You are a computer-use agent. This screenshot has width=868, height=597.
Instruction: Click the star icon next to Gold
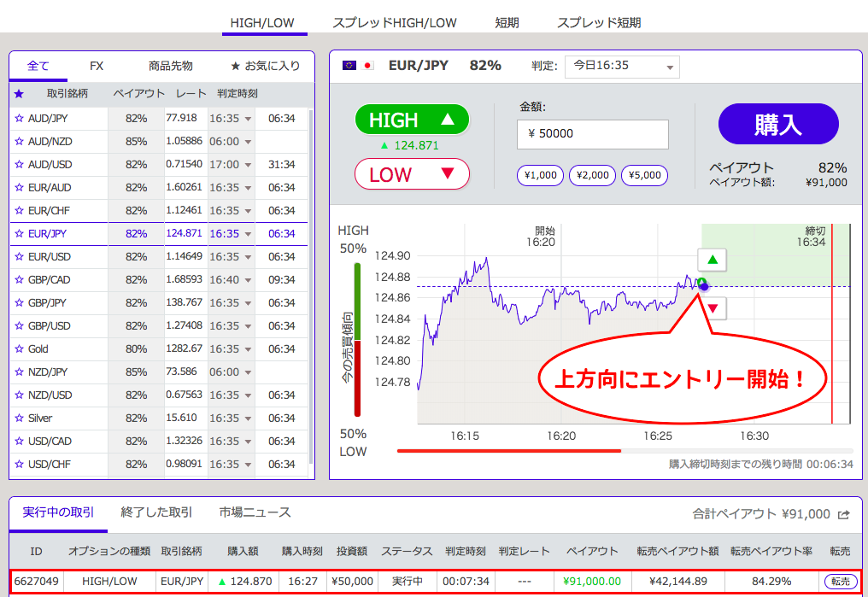click(x=19, y=349)
